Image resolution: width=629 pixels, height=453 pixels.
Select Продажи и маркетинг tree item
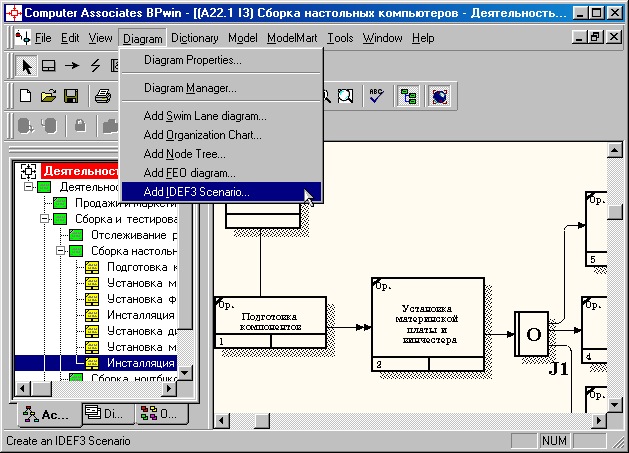[126, 203]
